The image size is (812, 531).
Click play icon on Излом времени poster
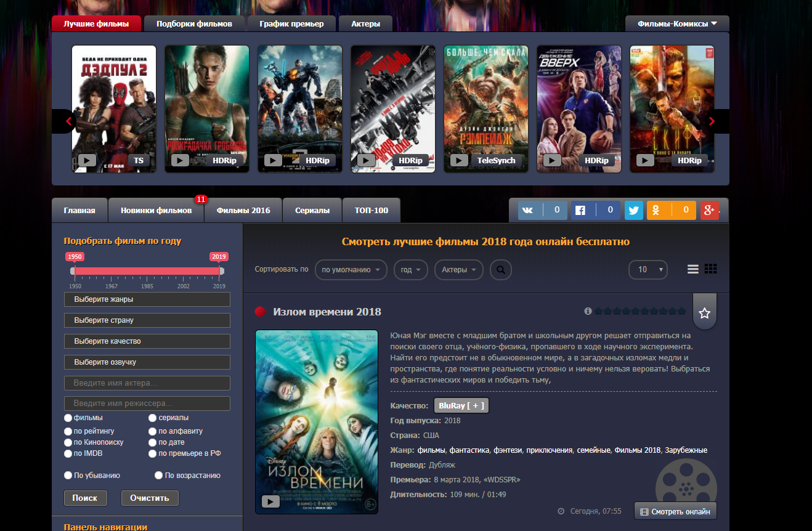(x=270, y=501)
